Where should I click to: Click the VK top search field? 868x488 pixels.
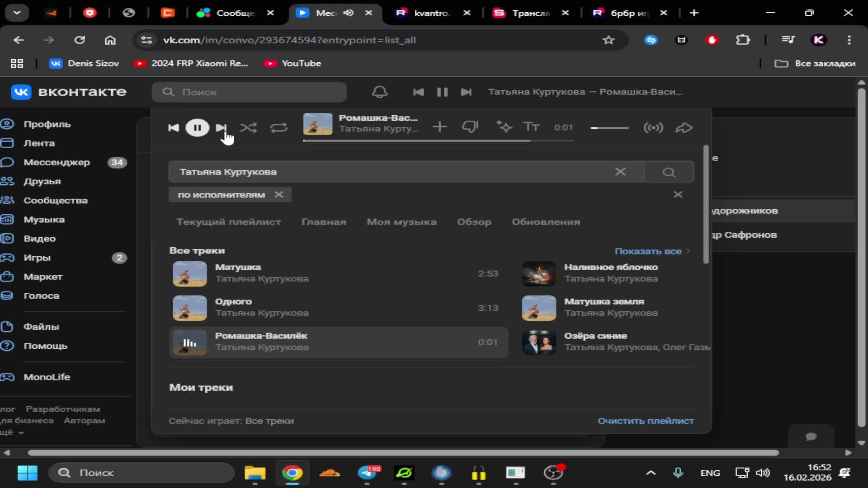tap(249, 92)
